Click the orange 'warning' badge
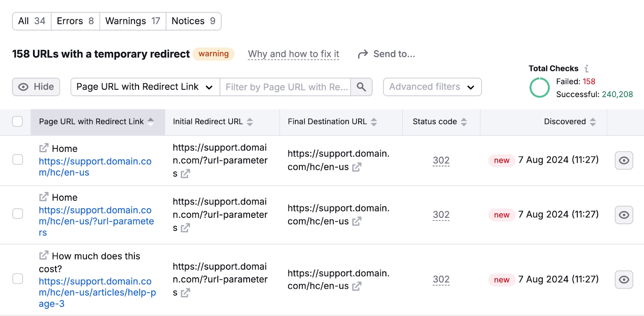 [x=213, y=54]
